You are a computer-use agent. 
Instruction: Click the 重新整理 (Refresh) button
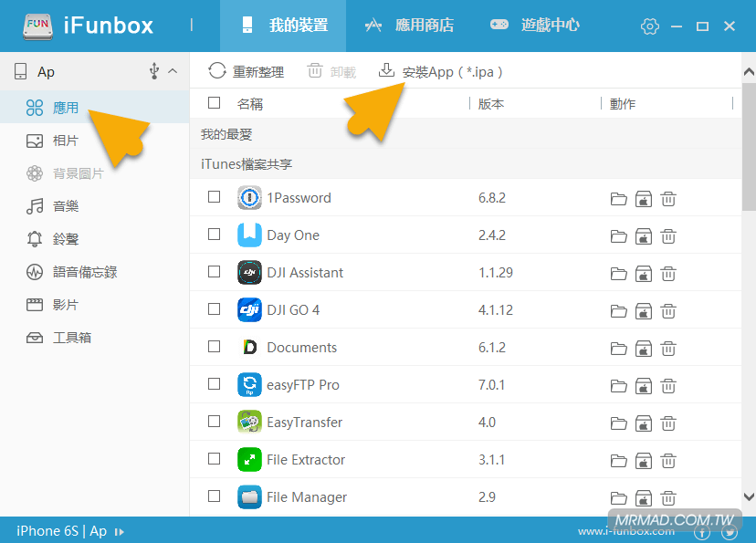(x=247, y=71)
